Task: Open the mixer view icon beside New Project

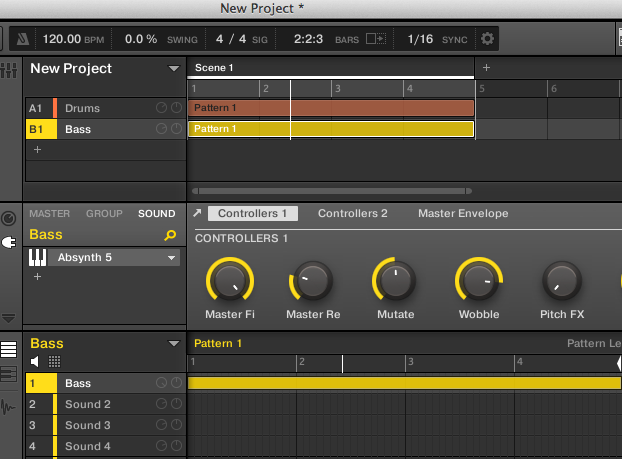Action: pyautogui.click(x=9, y=70)
